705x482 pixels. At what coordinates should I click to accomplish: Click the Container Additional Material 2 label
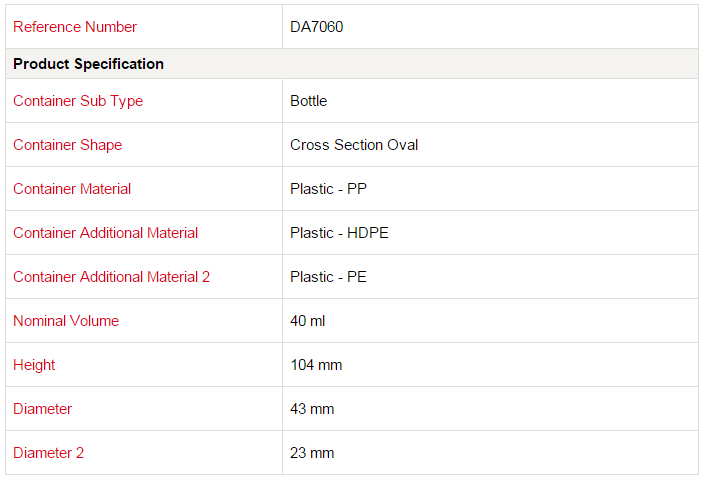[111, 277]
